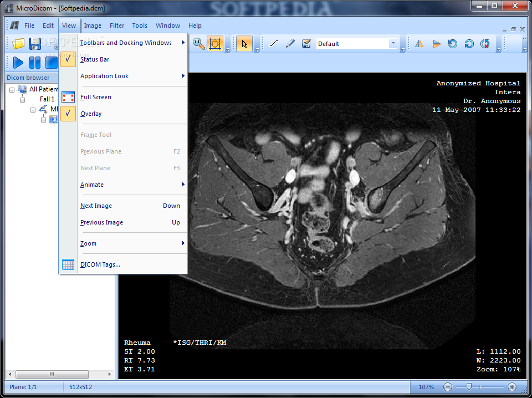Open the Image menu

point(93,25)
